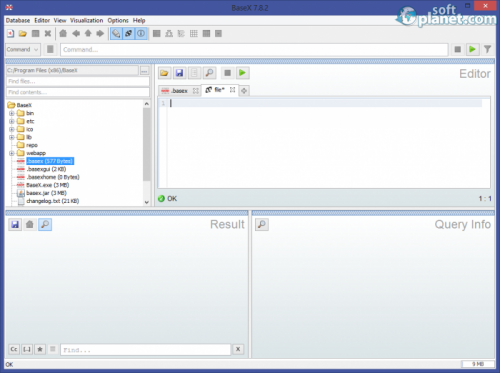Click the 9 MB memory indicator

tap(477, 364)
